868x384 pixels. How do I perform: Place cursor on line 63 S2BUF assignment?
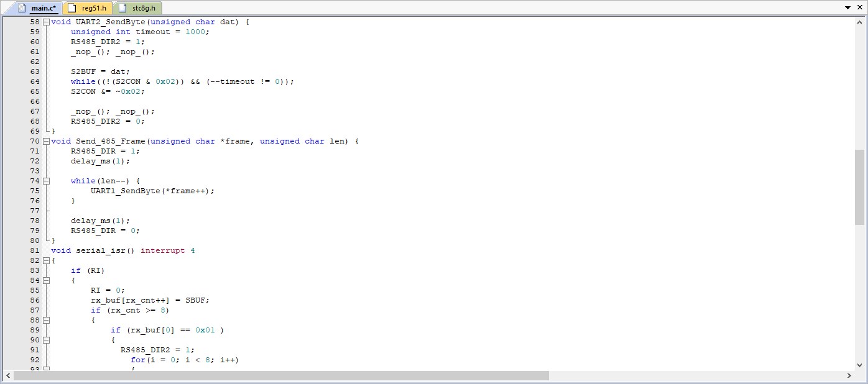99,71
